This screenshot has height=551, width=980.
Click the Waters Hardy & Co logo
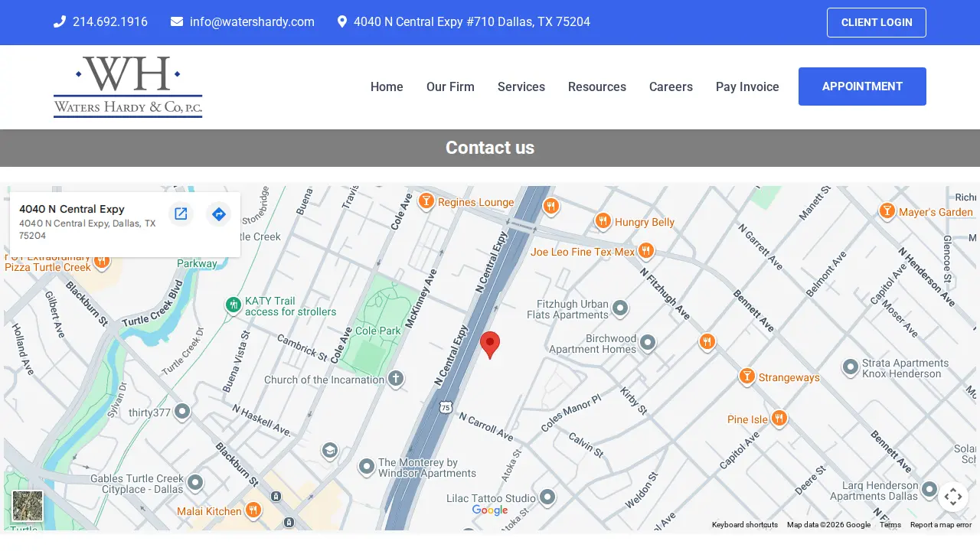[x=128, y=86]
